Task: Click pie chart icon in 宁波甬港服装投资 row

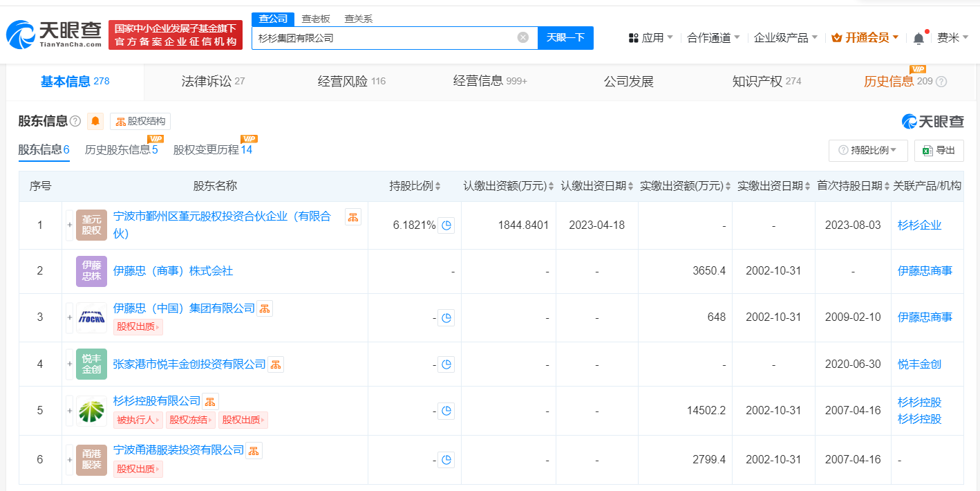Action: point(446,460)
